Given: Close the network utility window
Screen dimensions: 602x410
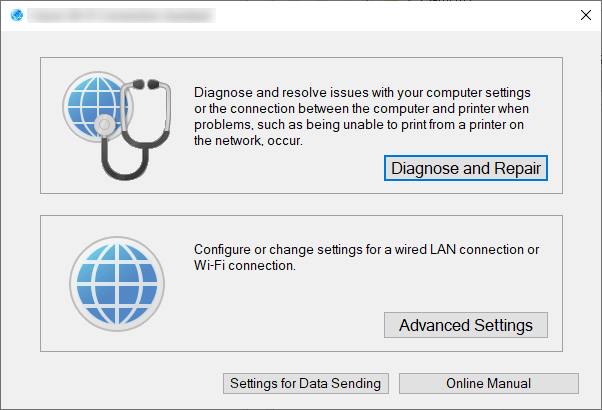Looking at the screenshot, I should [x=584, y=15].
